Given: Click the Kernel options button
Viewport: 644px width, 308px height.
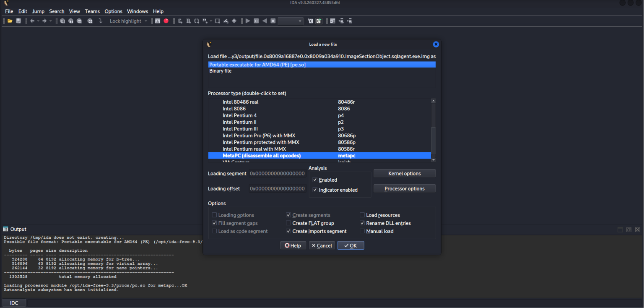Looking at the screenshot, I should click(405, 173).
